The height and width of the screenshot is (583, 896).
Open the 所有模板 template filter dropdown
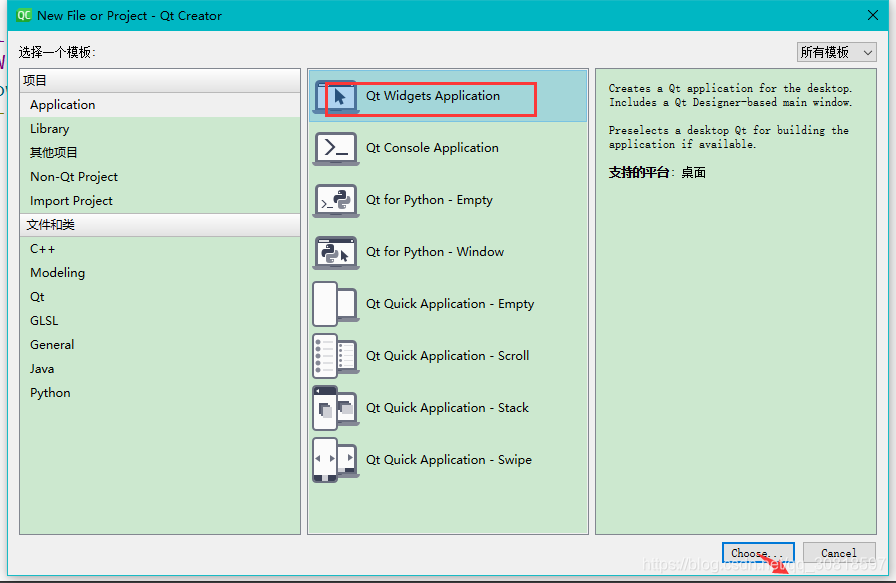(837, 52)
